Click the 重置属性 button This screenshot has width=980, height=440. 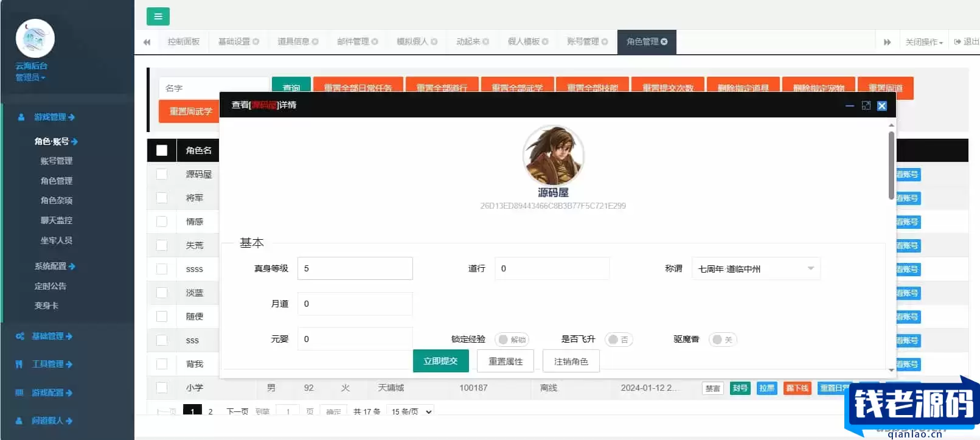point(506,361)
